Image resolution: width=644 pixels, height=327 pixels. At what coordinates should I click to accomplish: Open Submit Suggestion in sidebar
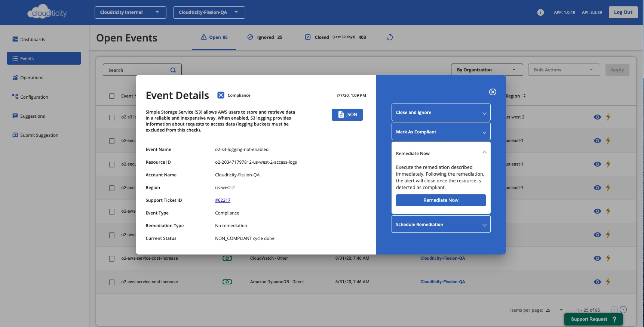44,135
